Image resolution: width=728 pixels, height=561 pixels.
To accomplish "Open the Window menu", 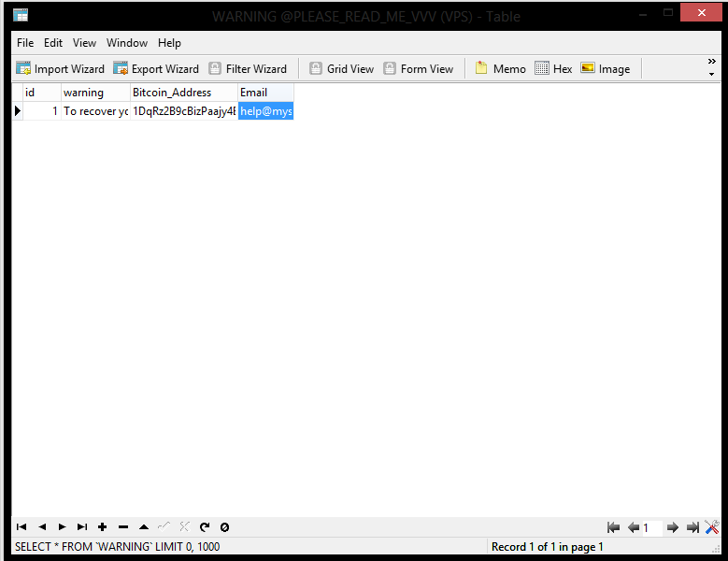I will click(x=127, y=43).
